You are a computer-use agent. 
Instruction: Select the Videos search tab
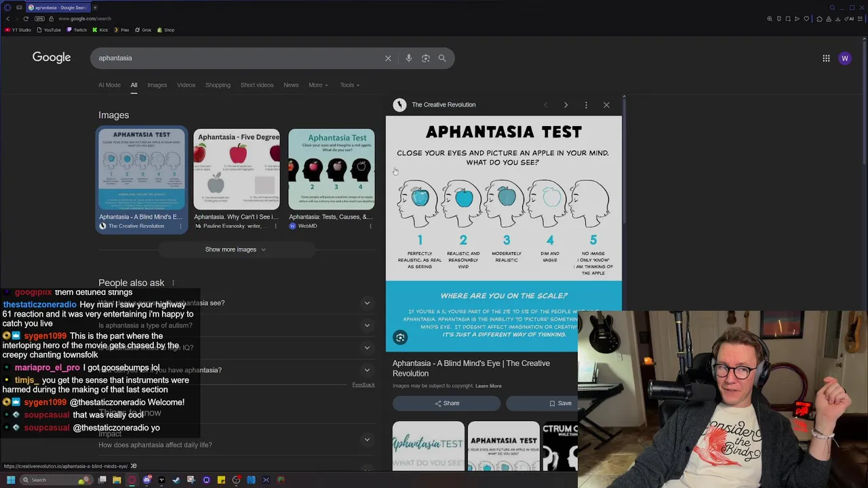[186, 85]
